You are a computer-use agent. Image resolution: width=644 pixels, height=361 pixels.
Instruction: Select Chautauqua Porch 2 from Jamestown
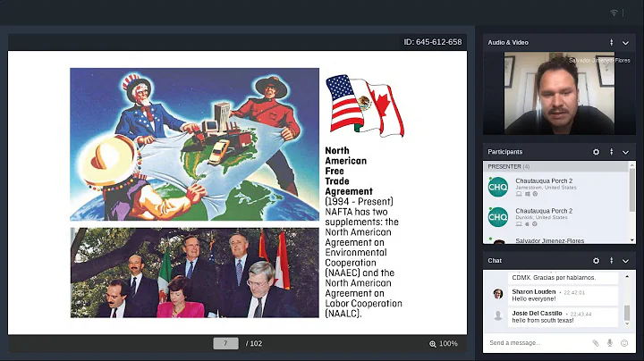555,187
